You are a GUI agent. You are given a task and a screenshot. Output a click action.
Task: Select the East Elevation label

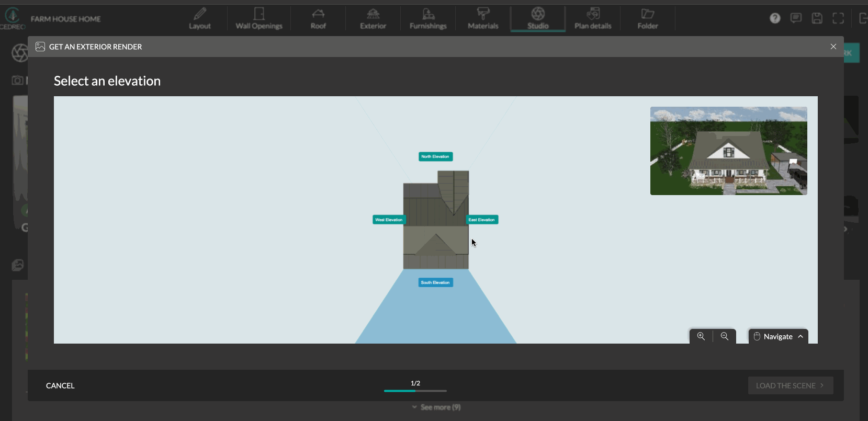(x=482, y=220)
